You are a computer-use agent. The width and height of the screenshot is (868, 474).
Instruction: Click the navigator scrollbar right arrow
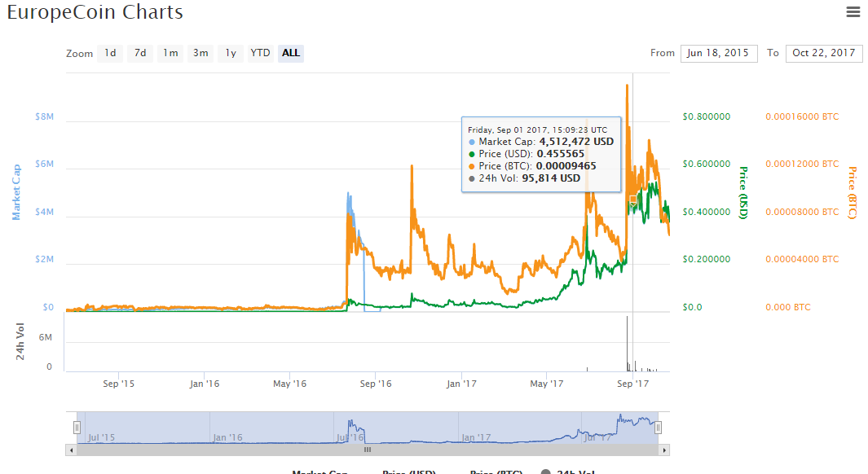pos(664,450)
